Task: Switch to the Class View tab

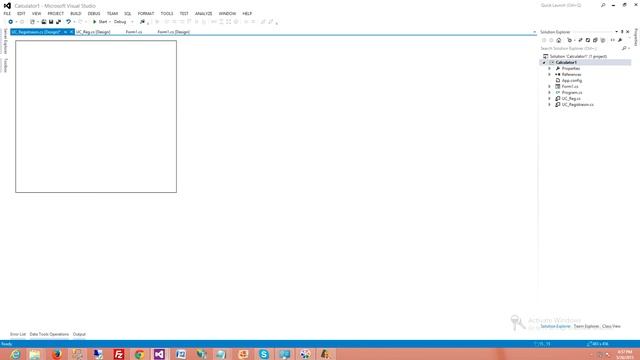Action: (x=611, y=326)
